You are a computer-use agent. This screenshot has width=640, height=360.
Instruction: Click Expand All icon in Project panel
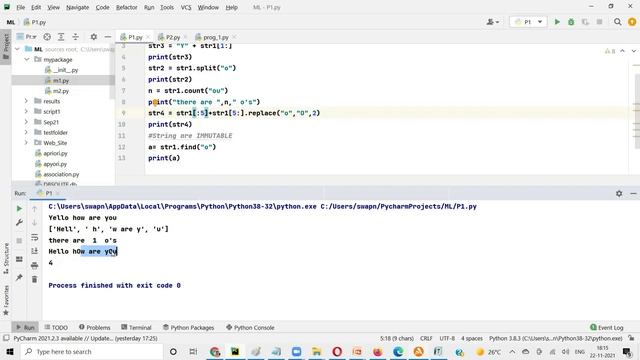tap(61, 37)
